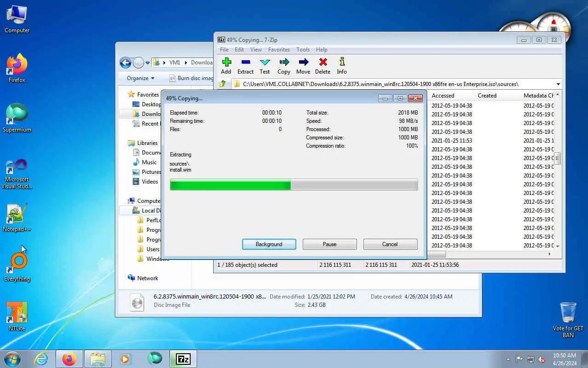Show hidden tray icons arrow

[x=508, y=359]
